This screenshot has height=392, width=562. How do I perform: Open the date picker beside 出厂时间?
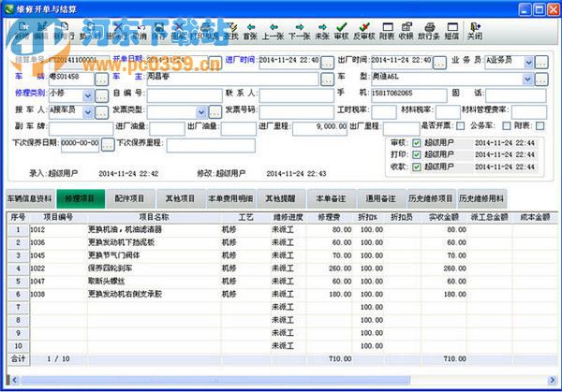[x=439, y=63]
